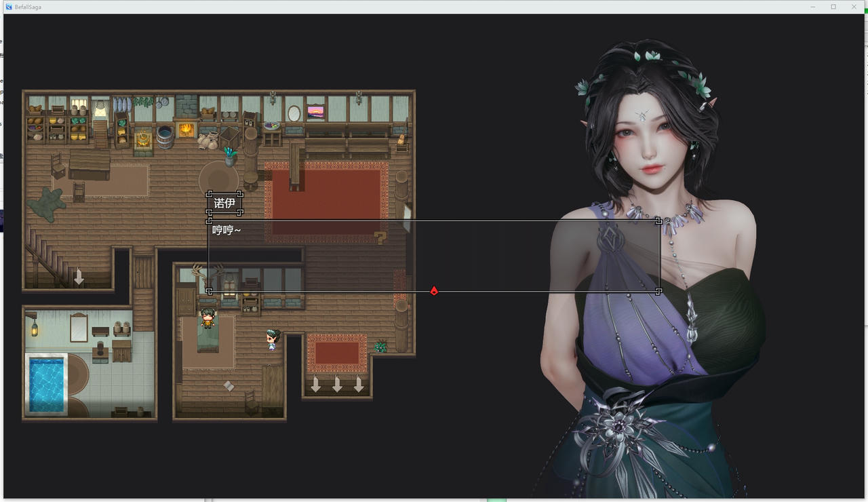Click the staircase down arrow marker
Viewport: 868px width, 502px height.
78,277
